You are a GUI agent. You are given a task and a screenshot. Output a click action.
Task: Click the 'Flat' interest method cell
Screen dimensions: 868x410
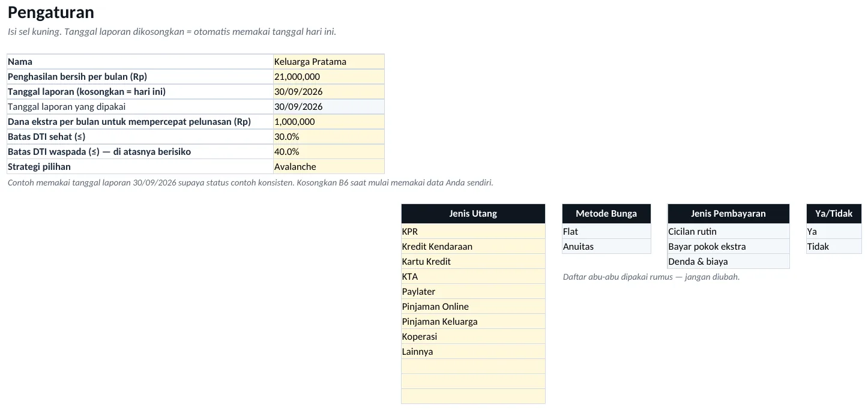coord(606,232)
